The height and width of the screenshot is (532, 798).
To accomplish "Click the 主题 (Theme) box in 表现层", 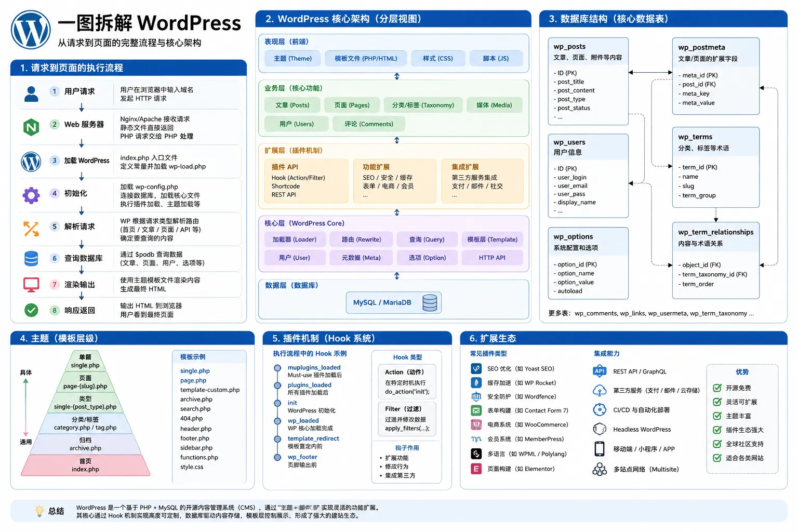I will 292,59.
